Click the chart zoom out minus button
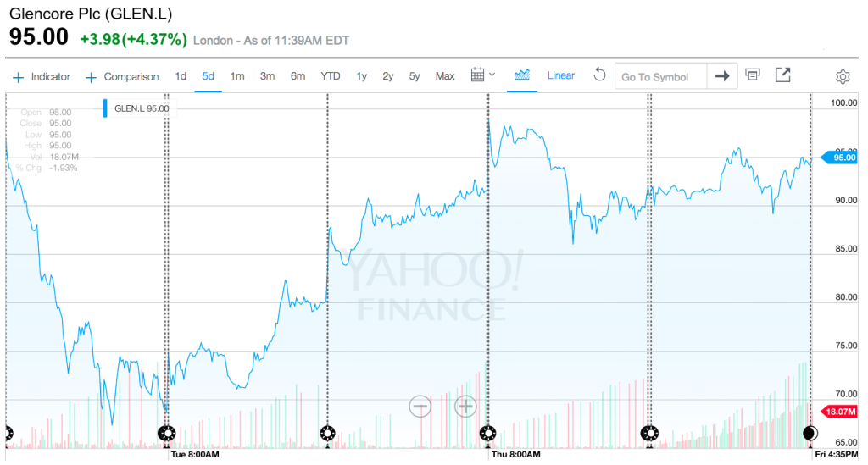Screen dimensions: 868x465 420,407
